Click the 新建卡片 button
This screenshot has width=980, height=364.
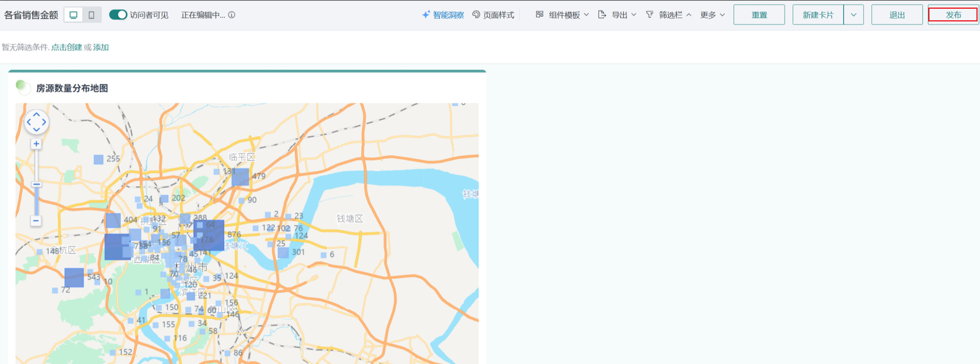[x=818, y=15]
